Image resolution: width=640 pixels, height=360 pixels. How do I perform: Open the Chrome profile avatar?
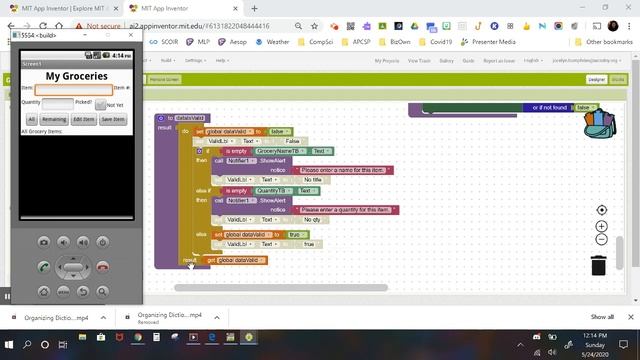613,26
